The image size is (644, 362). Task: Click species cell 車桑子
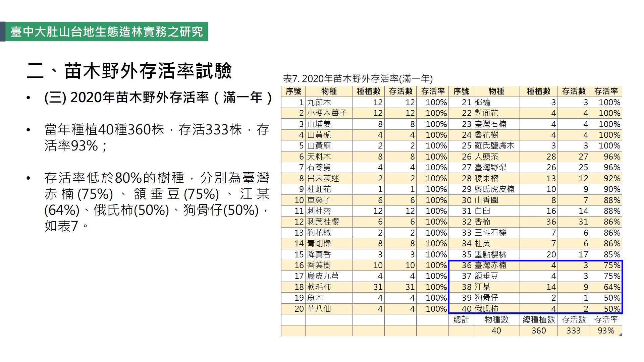[x=329, y=200]
